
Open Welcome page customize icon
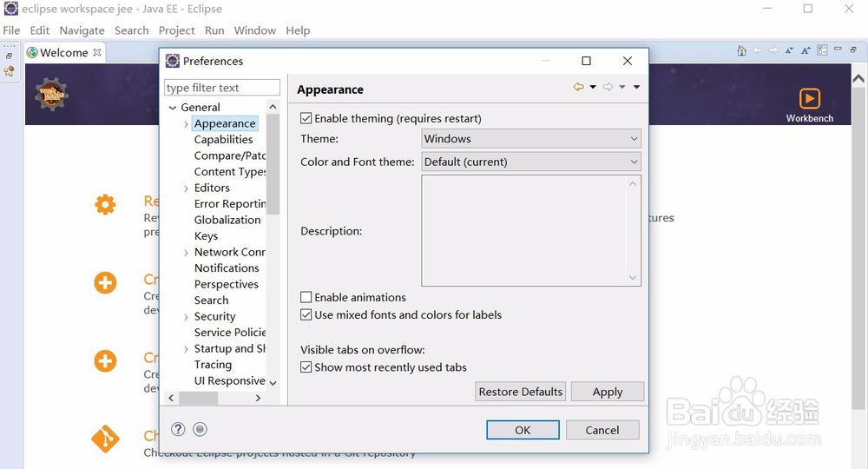823,50
